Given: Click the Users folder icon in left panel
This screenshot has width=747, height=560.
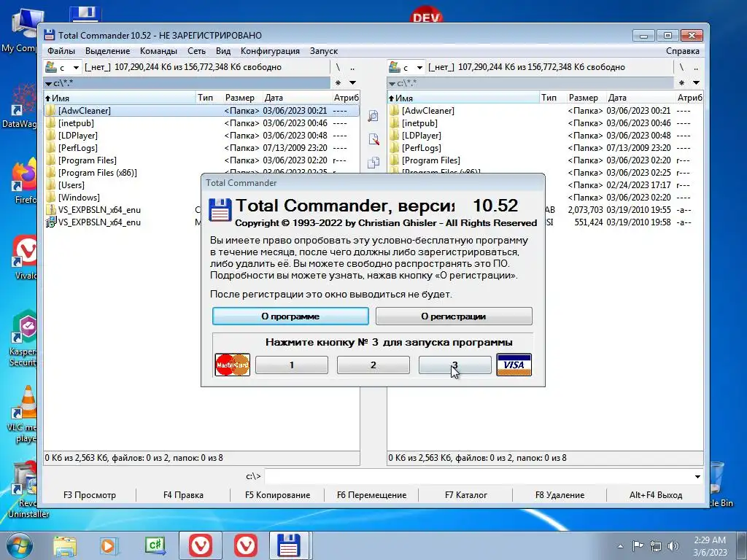Looking at the screenshot, I should click(51, 184).
